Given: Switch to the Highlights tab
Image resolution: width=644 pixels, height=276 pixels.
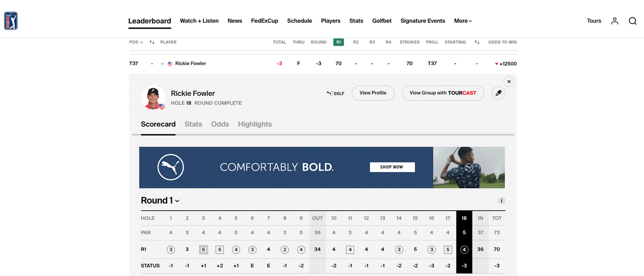Looking at the screenshot, I should 255,124.
